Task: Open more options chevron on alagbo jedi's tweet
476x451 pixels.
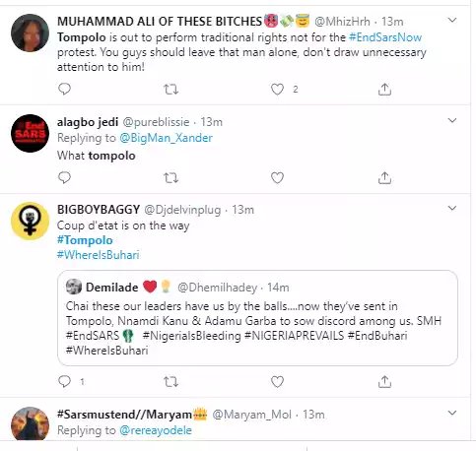Action: point(452,120)
